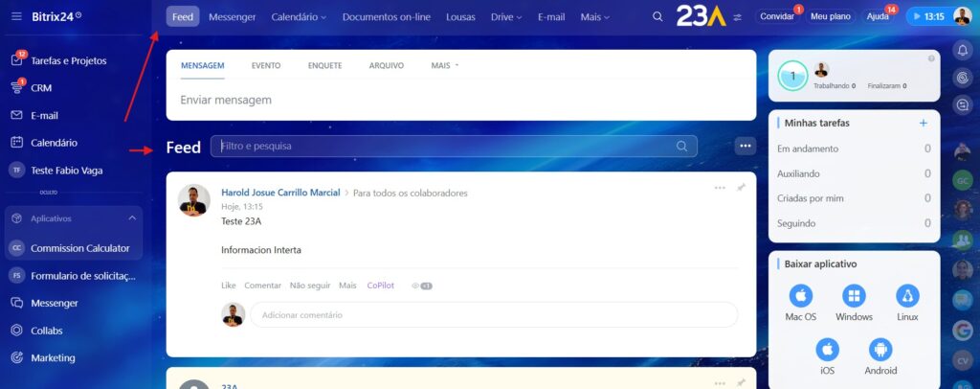Open Messenger from the top menu
This screenshot has width=980, height=389.
click(x=233, y=17)
